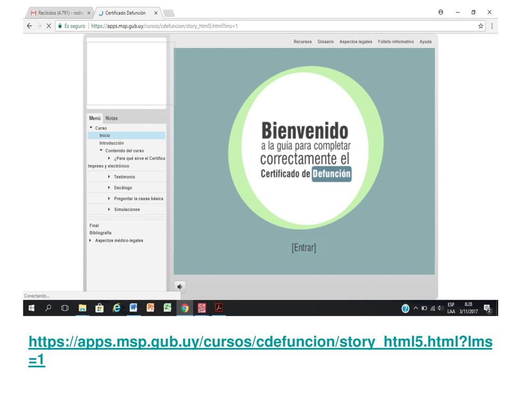Viewport: 532px width, 399px height.
Task: Follow the apps.msp.gub.uy hyperlink below screenshot
Action: (x=260, y=351)
